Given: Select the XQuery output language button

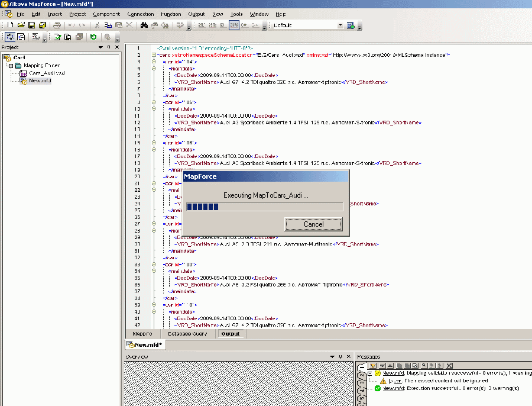Looking at the screenshot, I should [222, 25].
